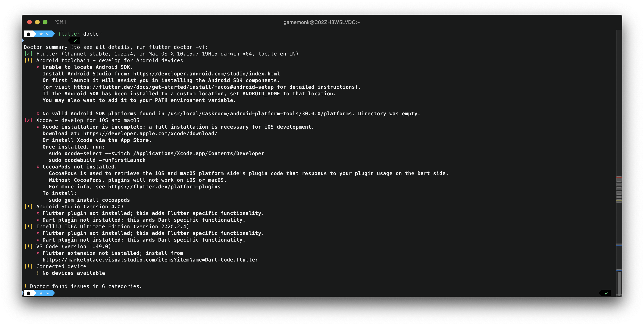Click the green zoom window button

pos(45,22)
